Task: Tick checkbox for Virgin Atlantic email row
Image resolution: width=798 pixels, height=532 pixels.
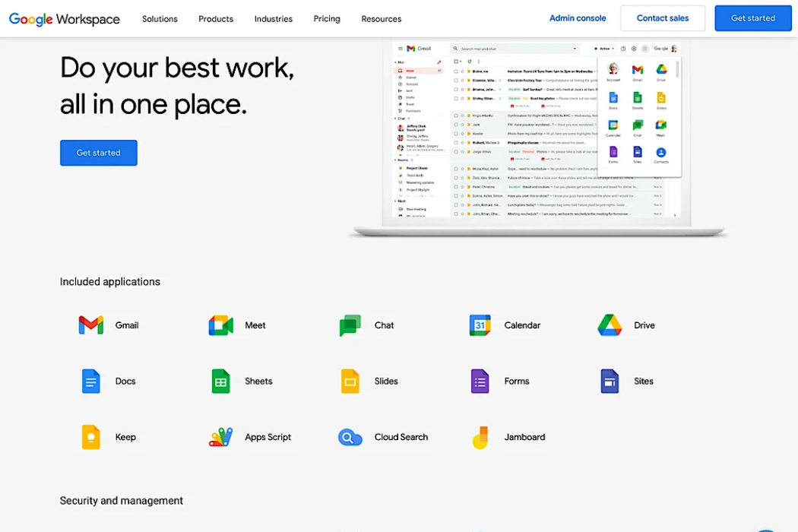Action: (x=456, y=116)
